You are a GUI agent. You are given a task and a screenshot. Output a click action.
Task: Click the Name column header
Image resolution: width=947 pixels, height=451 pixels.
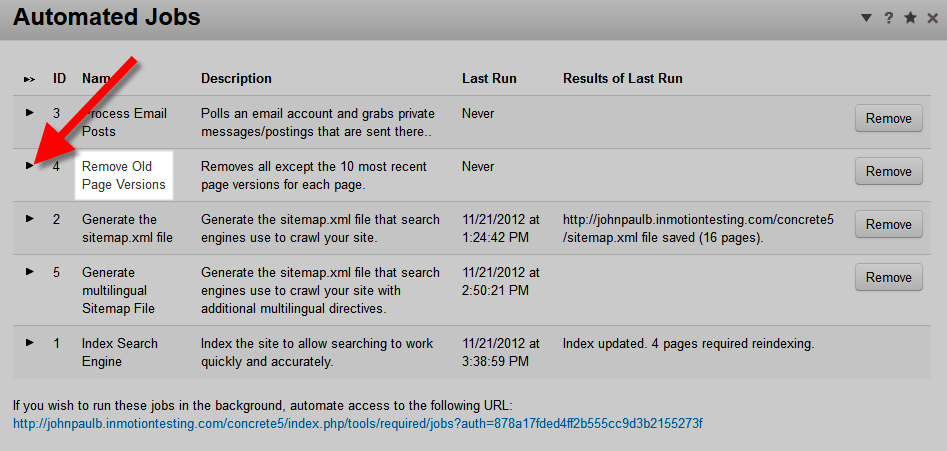tap(97, 78)
